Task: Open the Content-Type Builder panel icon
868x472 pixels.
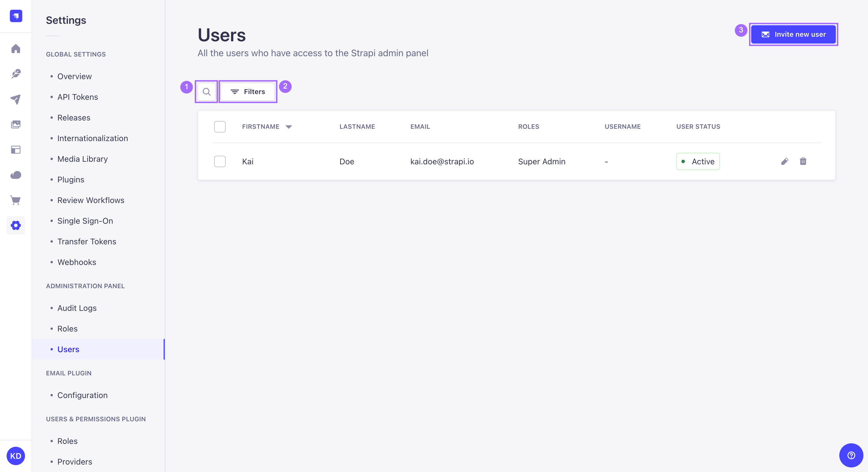Action: pos(16,150)
